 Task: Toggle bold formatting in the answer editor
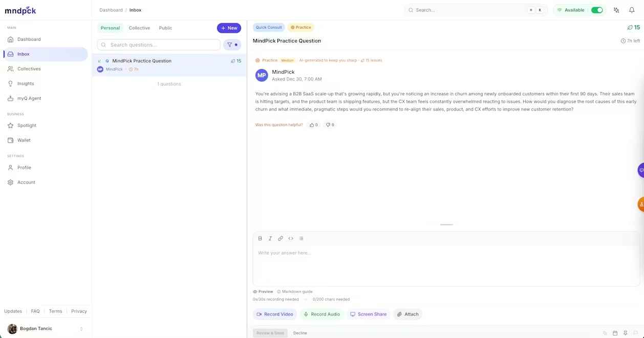coord(260,238)
